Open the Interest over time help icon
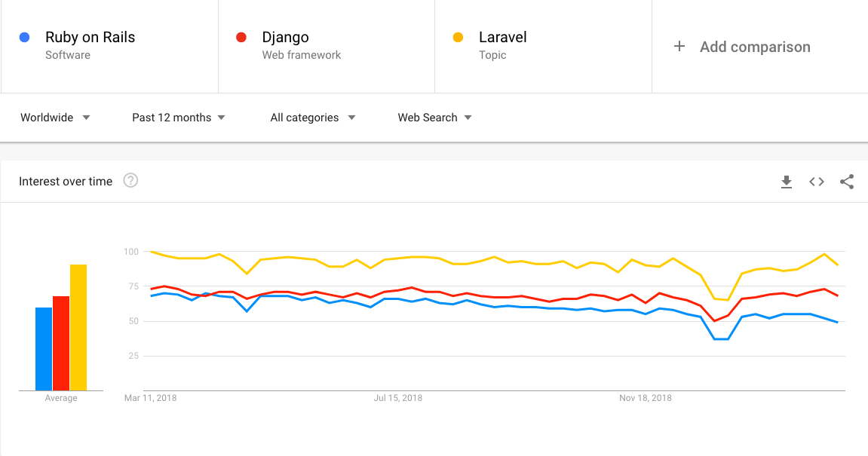 coord(130,181)
